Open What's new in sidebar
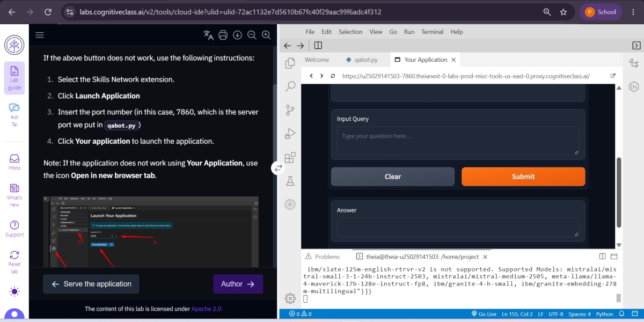Screen dimensions: 644x322 [x=14, y=195]
